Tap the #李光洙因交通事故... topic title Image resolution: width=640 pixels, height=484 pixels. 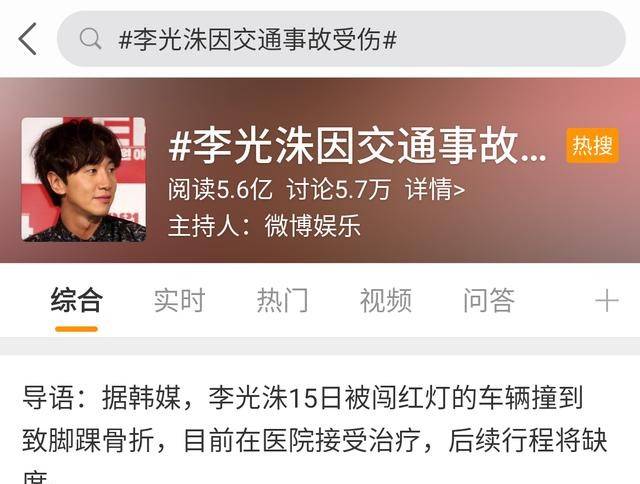(357, 146)
